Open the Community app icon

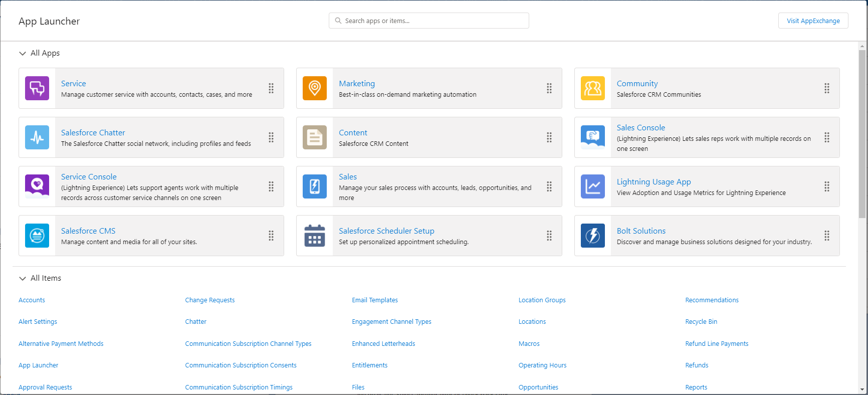593,88
